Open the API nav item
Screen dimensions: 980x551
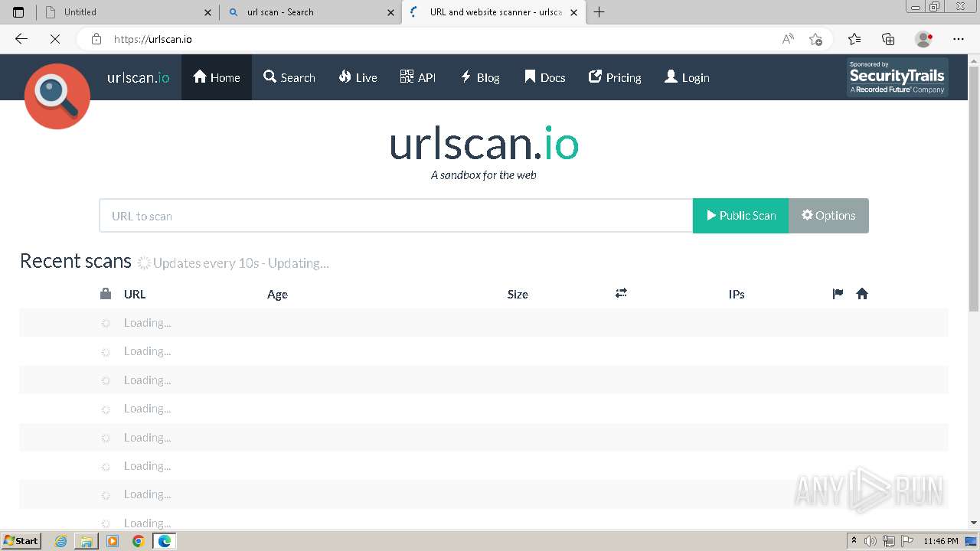coord(418,77)
